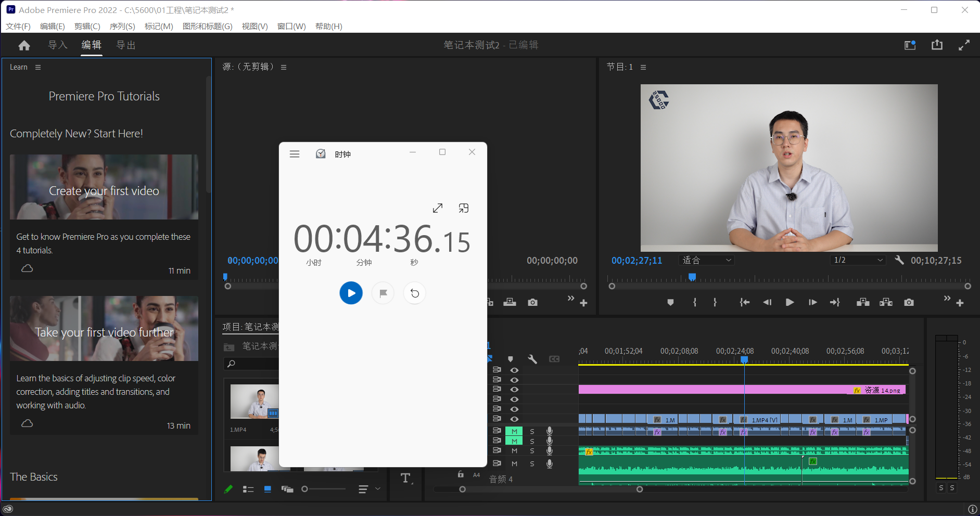This screenshot has height=516, width=980.
Task: Expand the stopwatch to full view
Action: coord(438,208)
